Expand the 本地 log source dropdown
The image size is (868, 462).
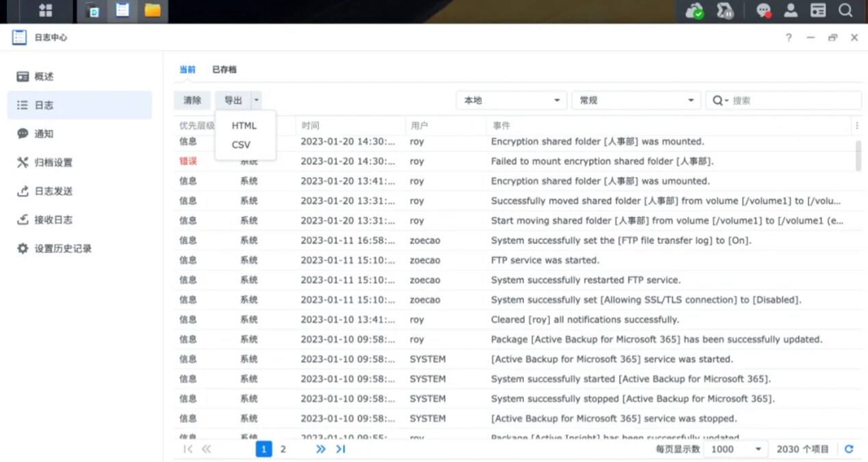pos(511,100)
